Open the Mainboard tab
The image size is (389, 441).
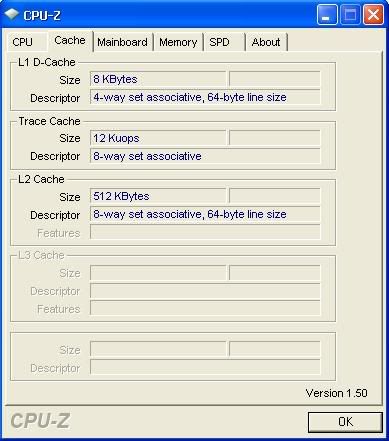[x=123, y=42]
